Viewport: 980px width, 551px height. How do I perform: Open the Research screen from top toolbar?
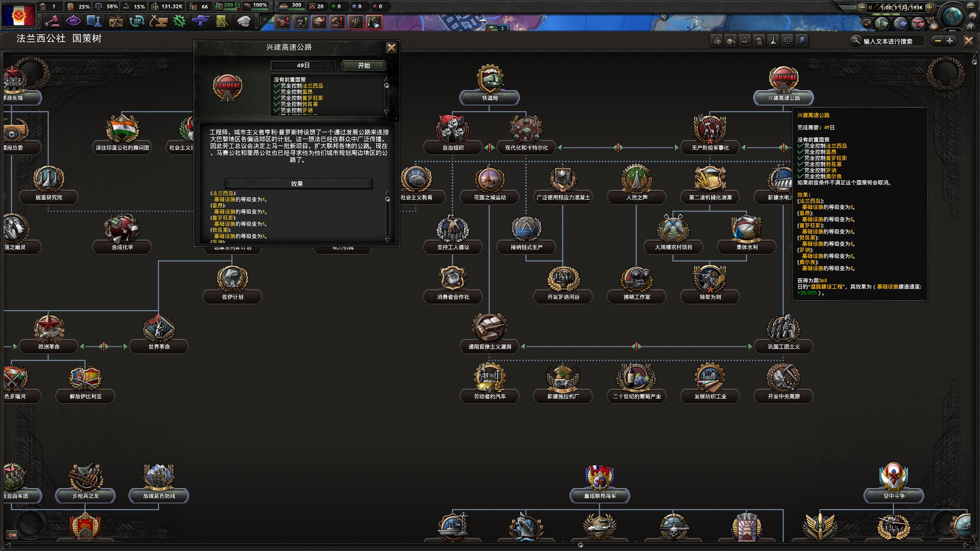(94, 21)
